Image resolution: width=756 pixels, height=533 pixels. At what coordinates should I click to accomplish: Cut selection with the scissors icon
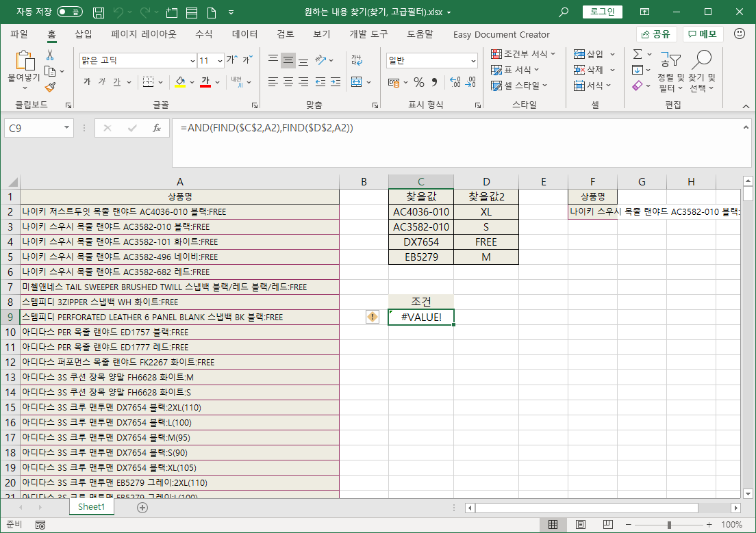pos(50,55)
